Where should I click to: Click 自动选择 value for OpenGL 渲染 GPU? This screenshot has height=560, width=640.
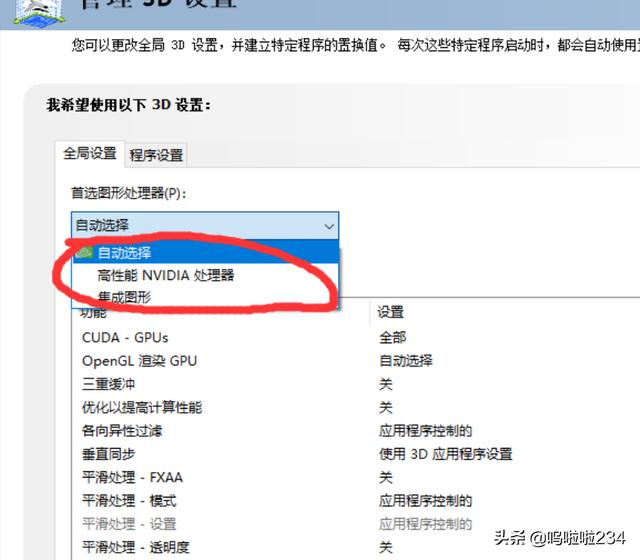tap(406, 361)
